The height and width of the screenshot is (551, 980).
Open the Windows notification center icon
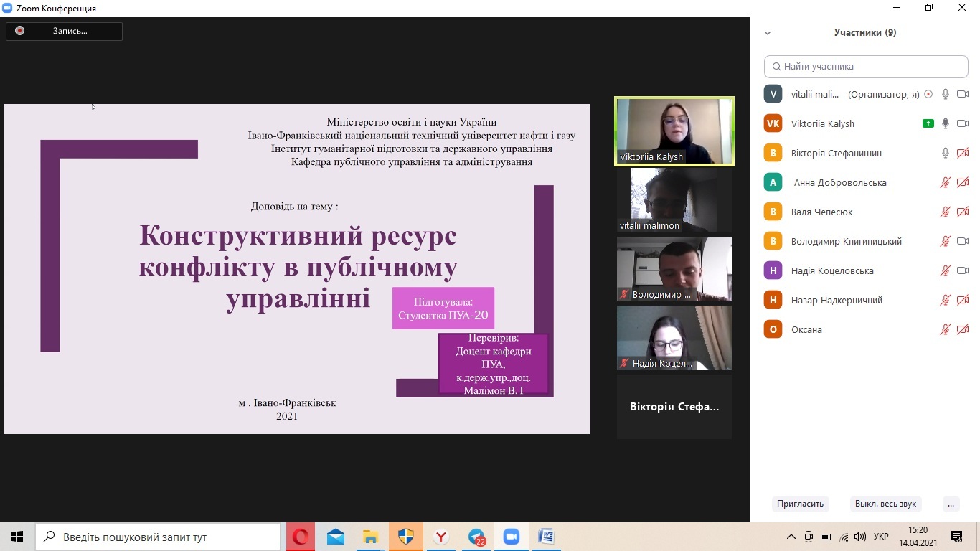click(x=956, y=537)
